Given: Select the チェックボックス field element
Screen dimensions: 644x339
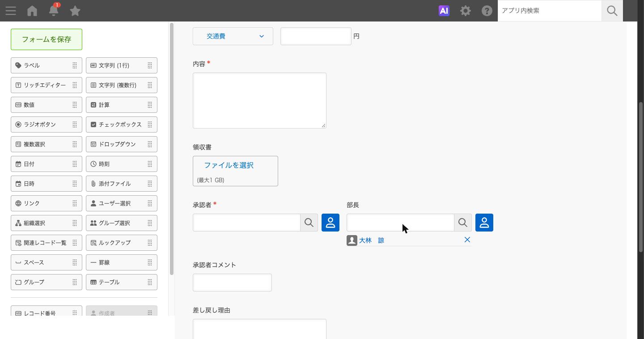Looking at the screenshot, I should (122, 124).
